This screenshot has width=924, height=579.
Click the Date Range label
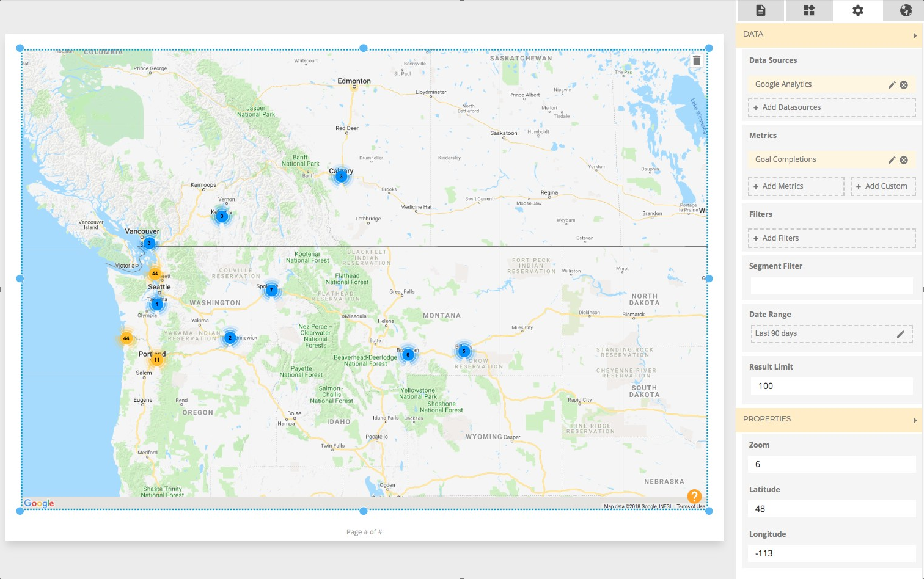click(770, 315)
